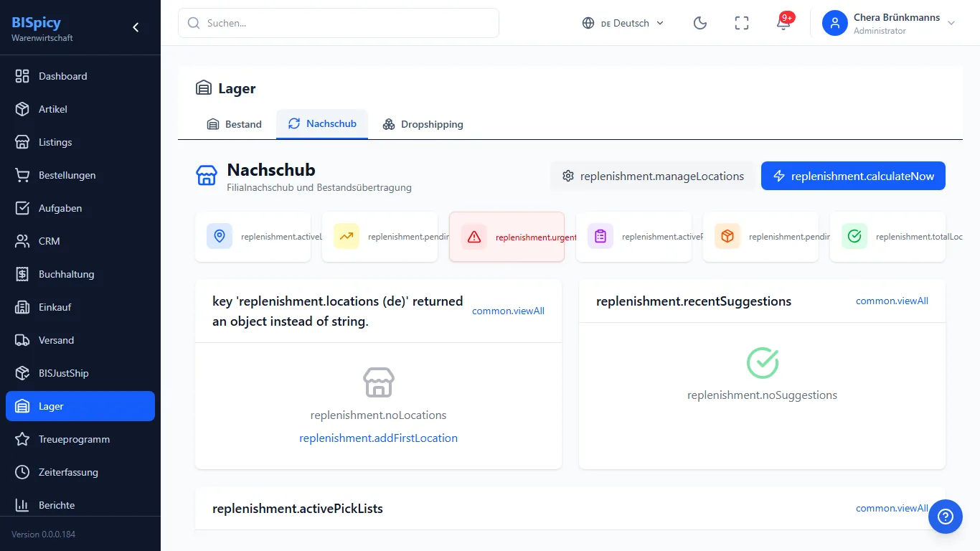Click the red urgent warning triangle card

[507, 237]
